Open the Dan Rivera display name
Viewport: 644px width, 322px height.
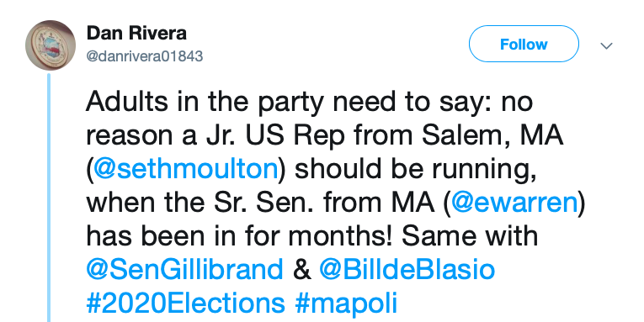pos(136,34)
